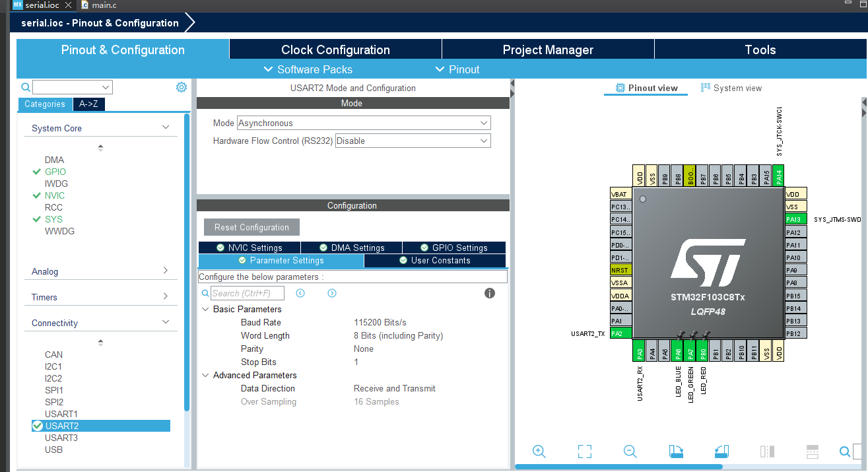Click the Baud Rate value 115200 Bits/s
Image resolution: width=868 pixels, height=472 pixels.
click(x=380, y=322)
